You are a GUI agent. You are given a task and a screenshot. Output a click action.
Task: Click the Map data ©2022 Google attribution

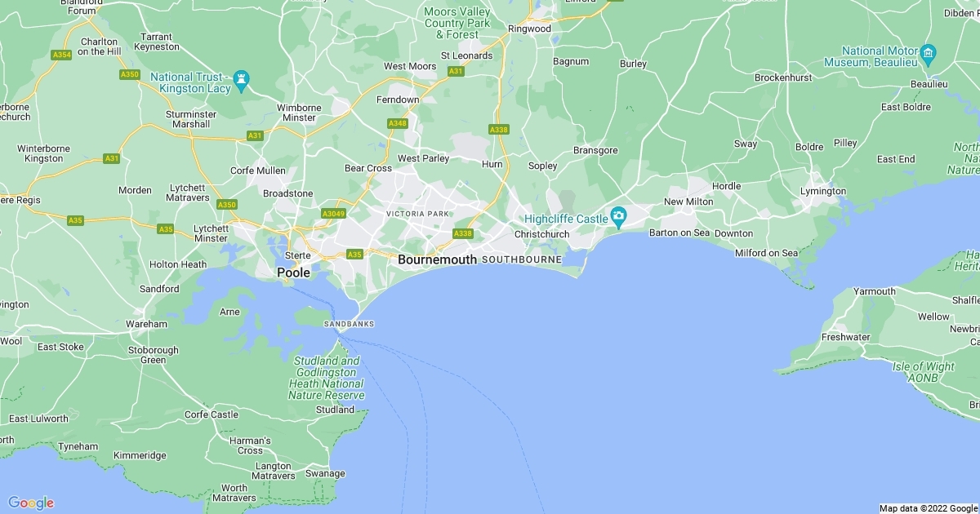[x=928, y=508]
